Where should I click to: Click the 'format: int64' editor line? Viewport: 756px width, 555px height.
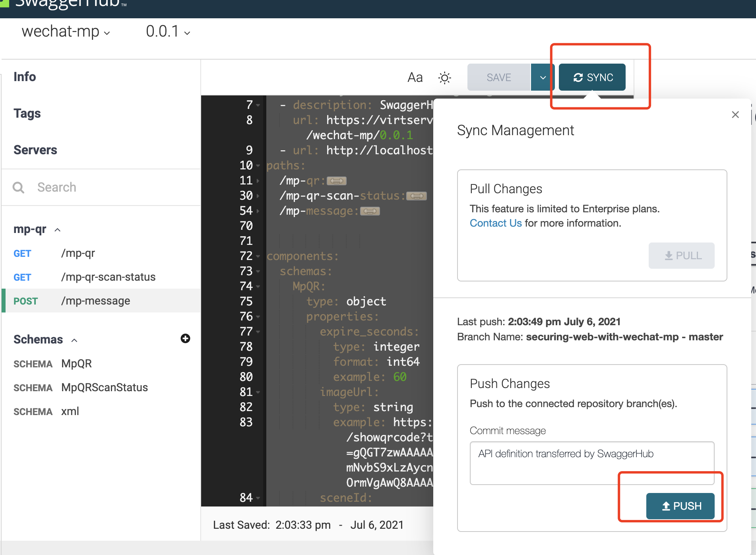[376, 362]
